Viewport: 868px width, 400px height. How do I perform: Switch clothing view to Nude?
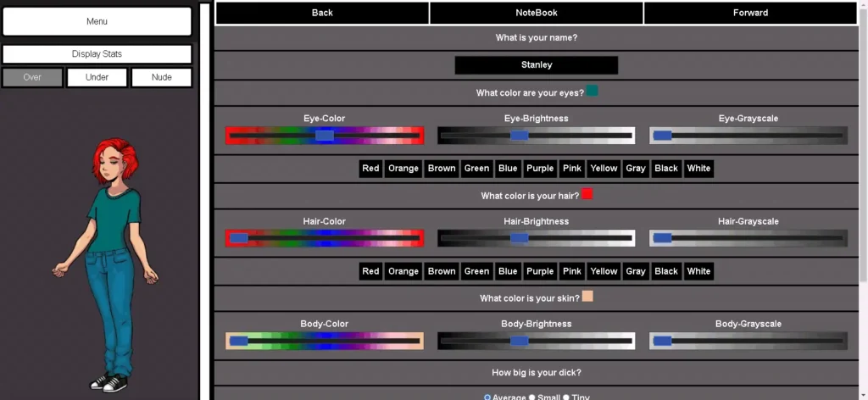[161, 77]
